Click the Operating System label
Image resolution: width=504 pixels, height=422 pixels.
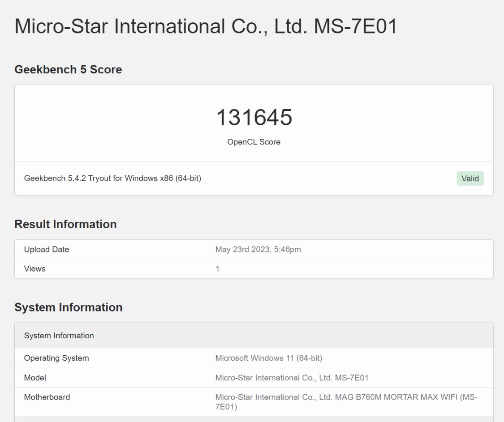click(x=56, y=358)
